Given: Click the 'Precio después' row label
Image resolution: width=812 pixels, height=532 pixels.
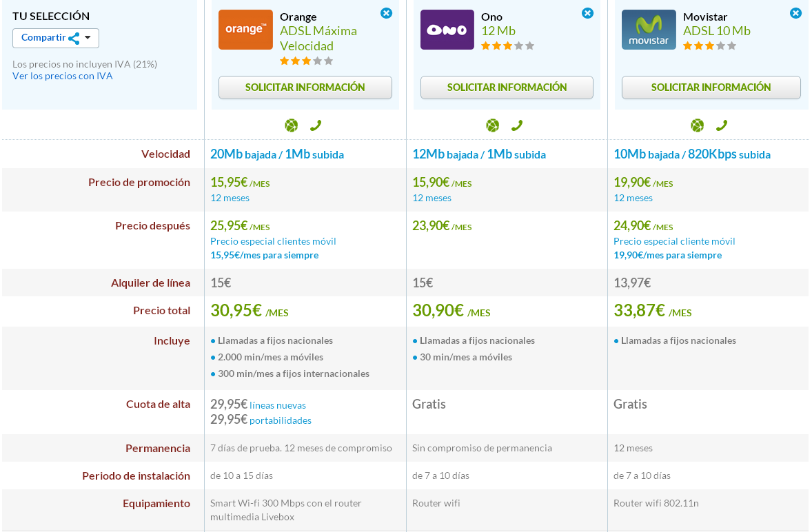Looking at the screenshot, I should point(153,226).
